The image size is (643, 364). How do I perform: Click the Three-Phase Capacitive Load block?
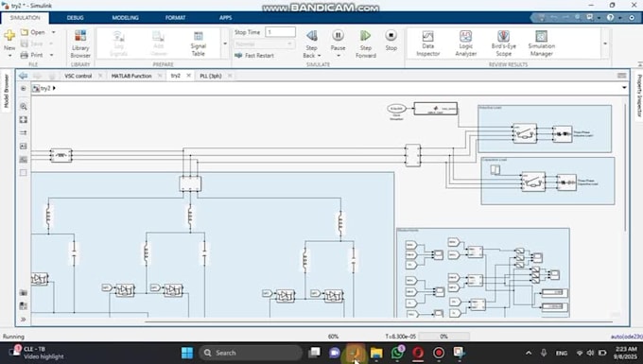click(x=566, y=182)
